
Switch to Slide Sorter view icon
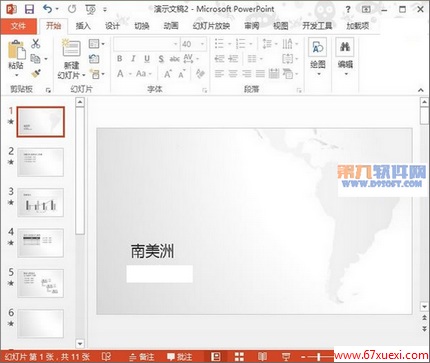(x=239, y=357)
